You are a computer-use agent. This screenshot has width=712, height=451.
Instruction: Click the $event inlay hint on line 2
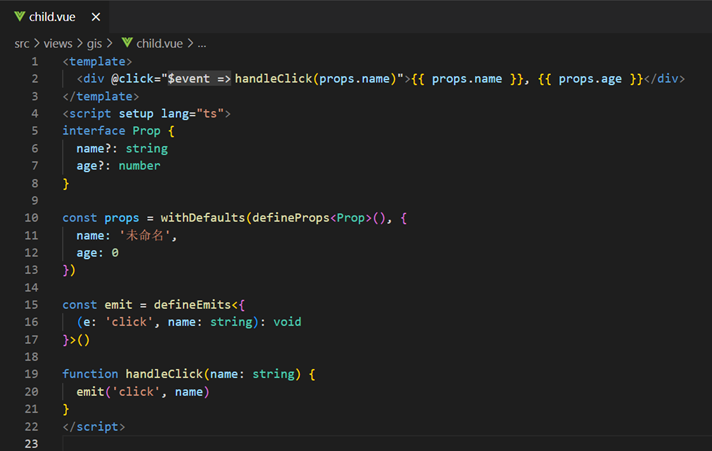pyautogui.click(x=199, y=78)
